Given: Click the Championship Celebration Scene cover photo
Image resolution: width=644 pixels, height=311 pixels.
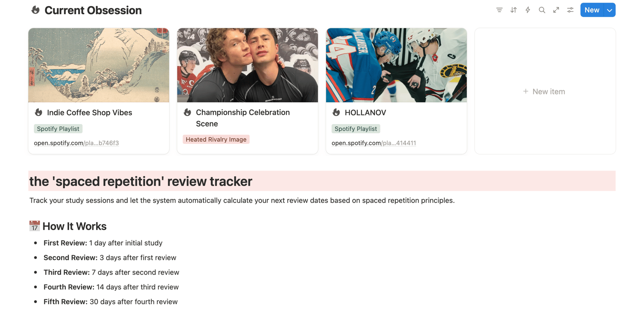Looking at the screenshot, I should [248, 65].
